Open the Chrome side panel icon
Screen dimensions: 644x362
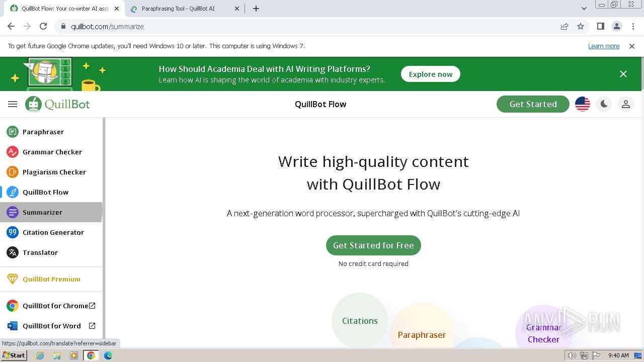coord(600,26)
